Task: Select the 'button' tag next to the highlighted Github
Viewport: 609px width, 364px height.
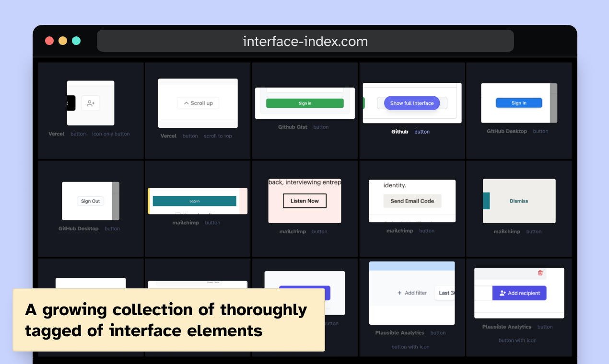Action: (422, 132)
